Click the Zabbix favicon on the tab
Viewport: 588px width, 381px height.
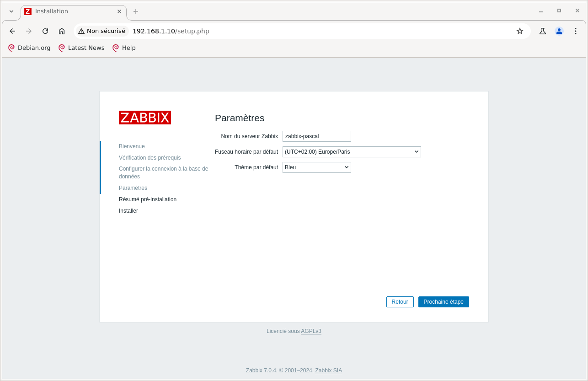pos(28,11)
